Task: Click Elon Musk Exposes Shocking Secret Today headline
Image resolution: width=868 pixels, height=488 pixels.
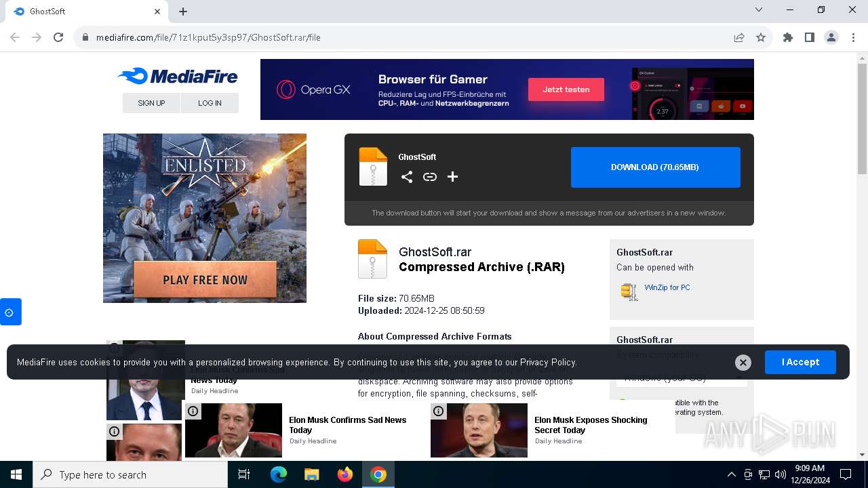Action: point(591,425)
